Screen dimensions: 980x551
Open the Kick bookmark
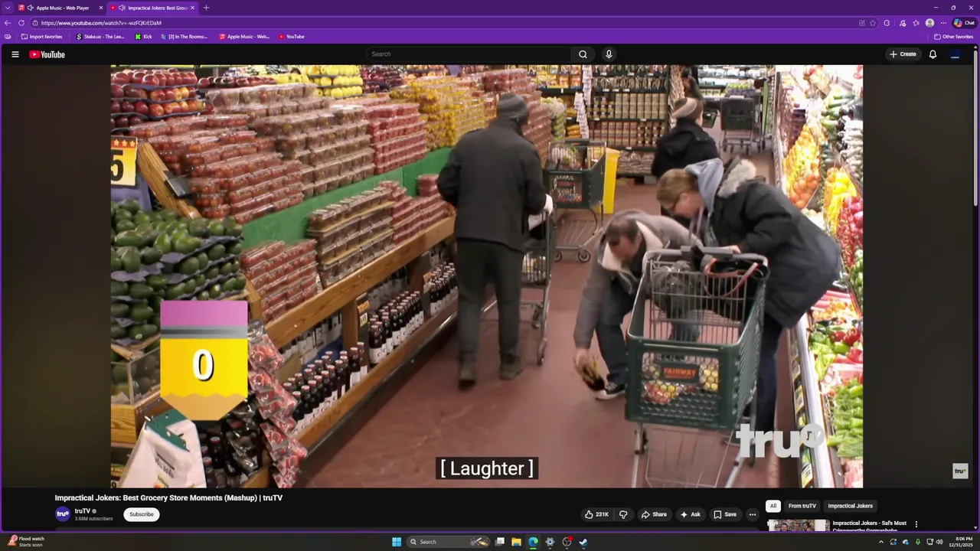144,37
